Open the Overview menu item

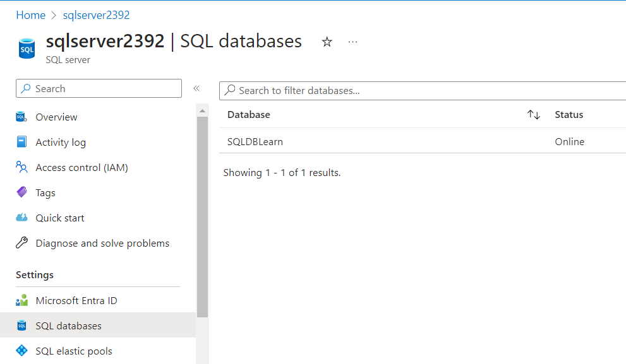pyautogui.click(x=56, y=117)
